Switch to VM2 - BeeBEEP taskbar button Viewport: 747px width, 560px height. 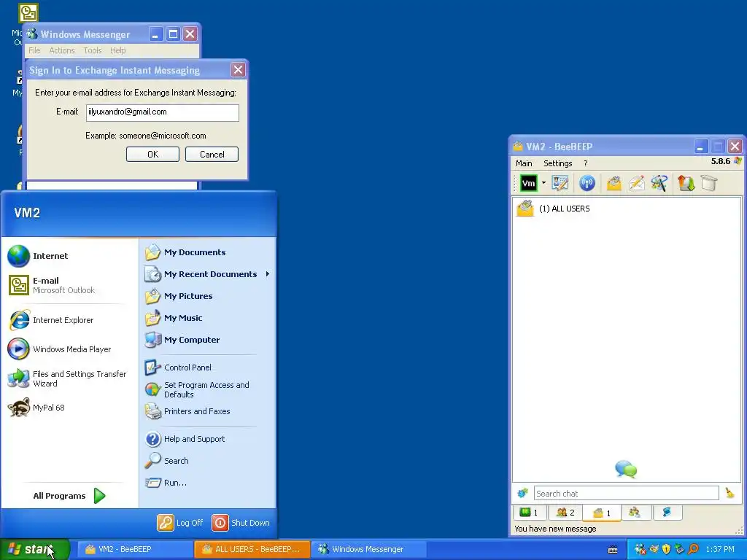coord(135,549)
